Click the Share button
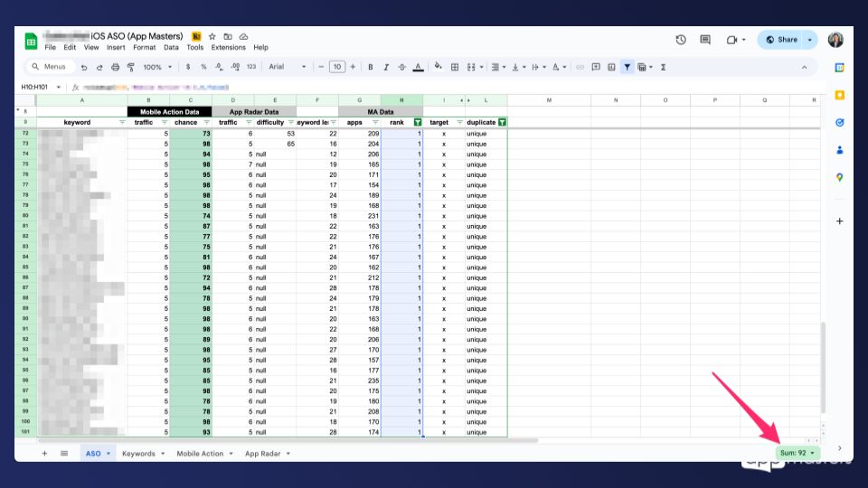 tap(781, 40)
